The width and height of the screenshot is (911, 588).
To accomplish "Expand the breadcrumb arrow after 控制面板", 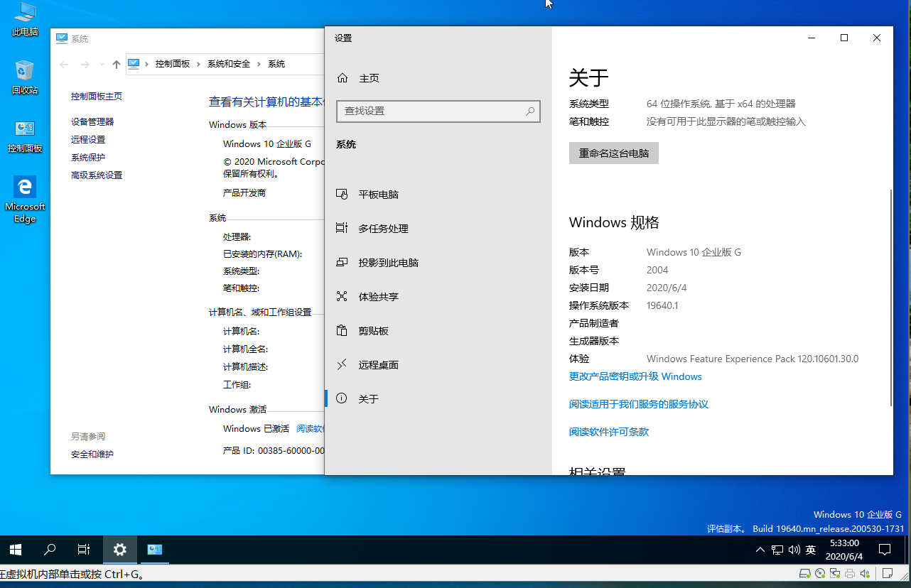I will pos(199,64).
